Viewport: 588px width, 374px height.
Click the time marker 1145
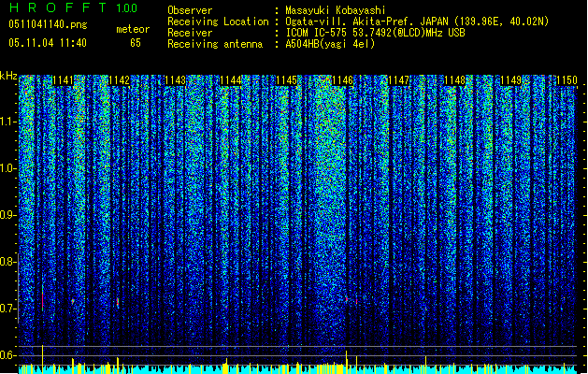[x=286, y=80]
